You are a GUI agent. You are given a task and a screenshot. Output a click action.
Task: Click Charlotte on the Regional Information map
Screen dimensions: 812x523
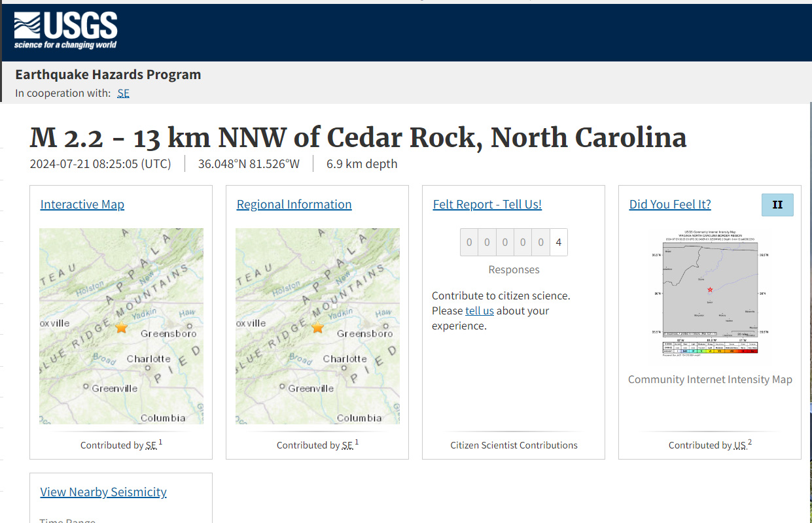point(345,359)
